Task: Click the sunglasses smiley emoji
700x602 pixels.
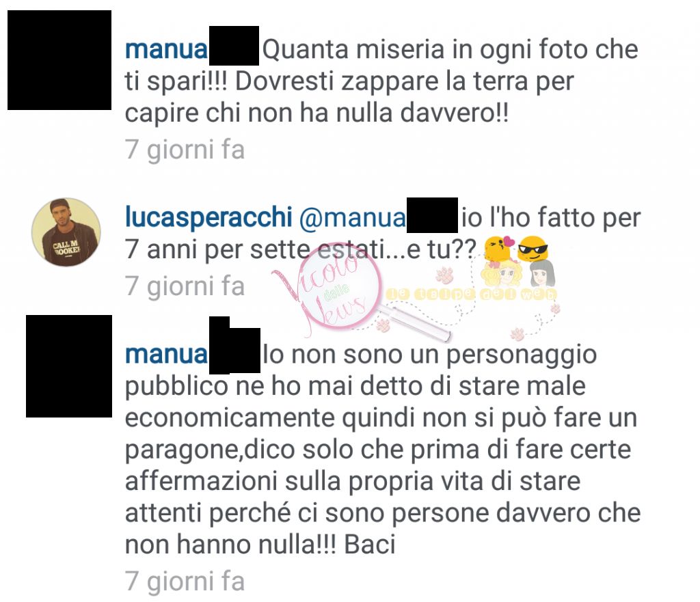Action: click(533, 249)
